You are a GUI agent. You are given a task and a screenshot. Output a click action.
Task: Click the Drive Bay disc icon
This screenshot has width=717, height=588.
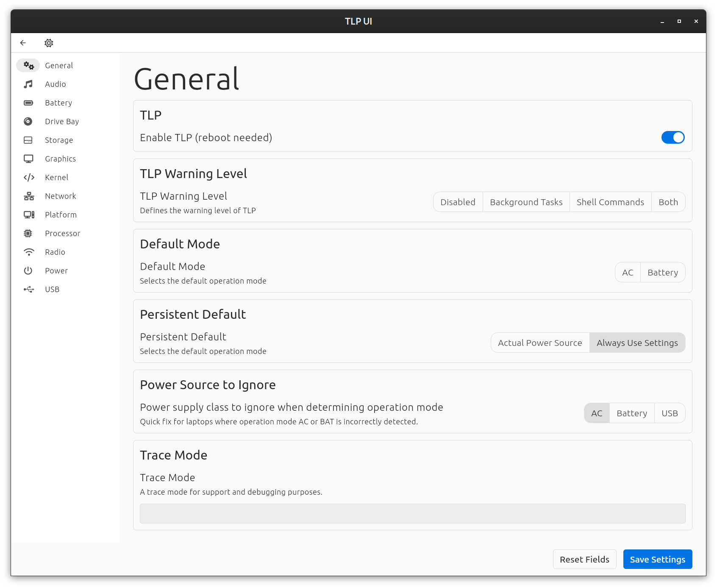coord(28,121)
